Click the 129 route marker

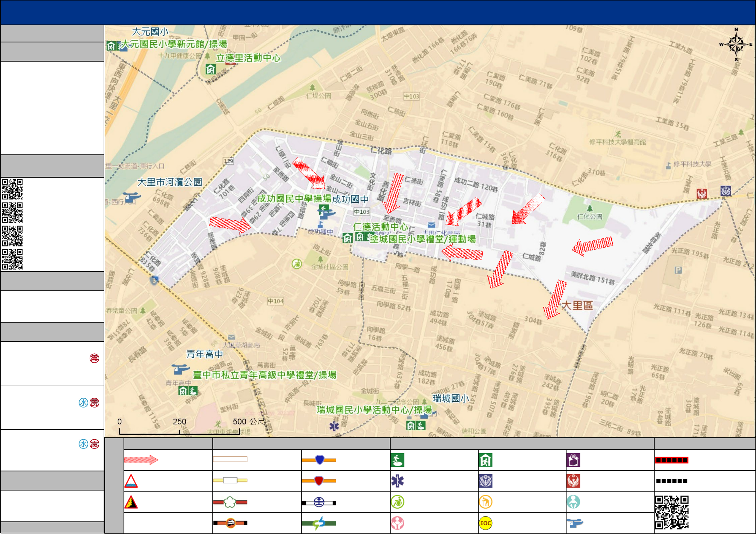229,161
